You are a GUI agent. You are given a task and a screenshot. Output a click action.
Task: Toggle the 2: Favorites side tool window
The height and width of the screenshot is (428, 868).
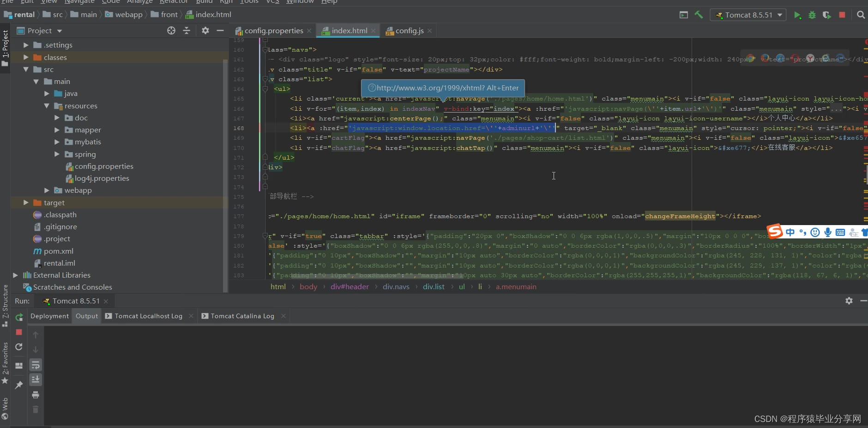[5, 363]
